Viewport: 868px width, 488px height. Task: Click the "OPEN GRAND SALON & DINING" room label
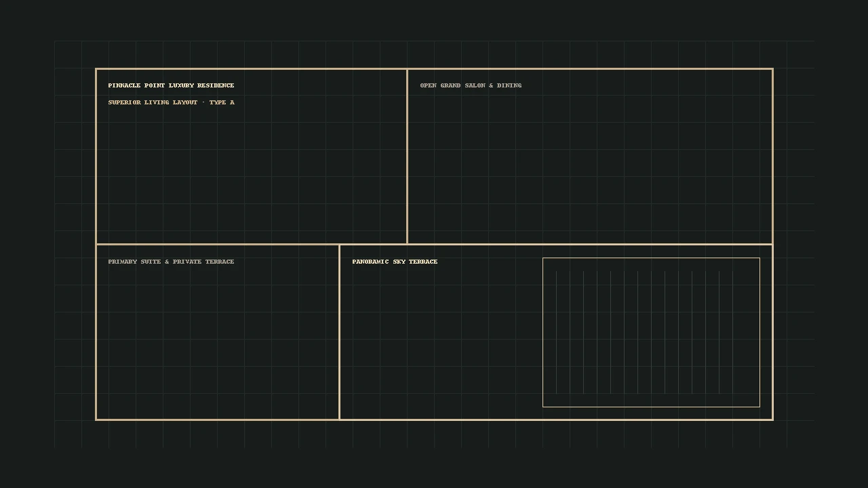pyautogui.click(x=471, y=85)
